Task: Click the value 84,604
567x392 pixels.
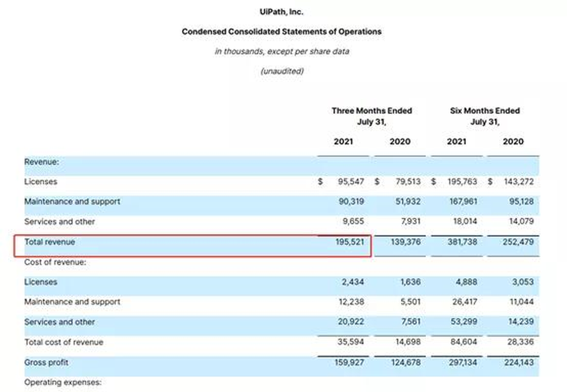Action: coord(464,342)
